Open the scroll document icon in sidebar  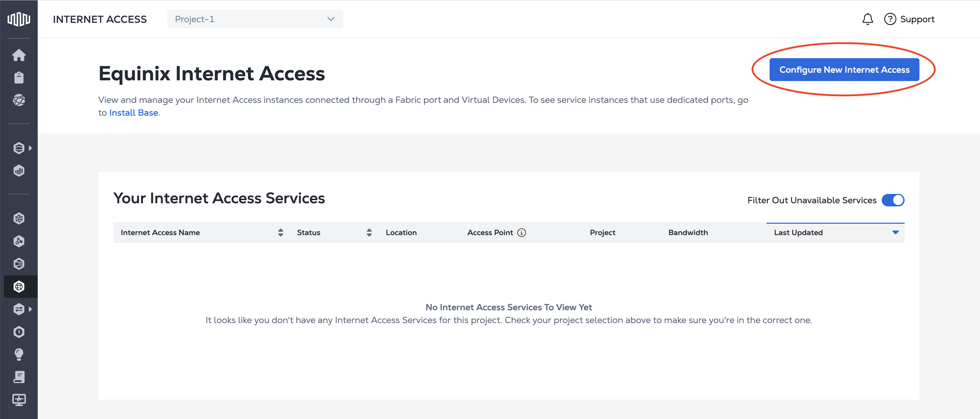click(19, 377)
